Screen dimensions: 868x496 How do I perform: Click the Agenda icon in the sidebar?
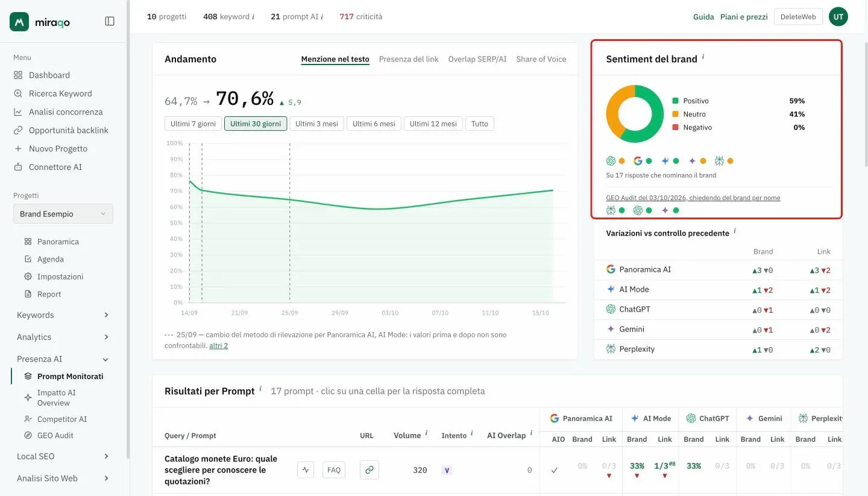(28, 259)
